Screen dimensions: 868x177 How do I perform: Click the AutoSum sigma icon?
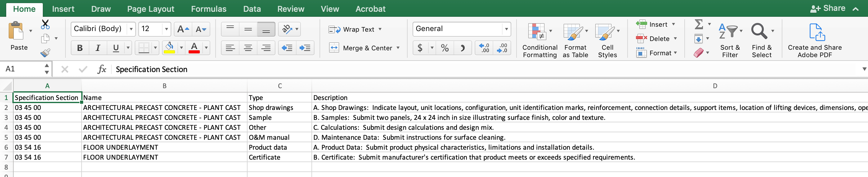point(699,24)
